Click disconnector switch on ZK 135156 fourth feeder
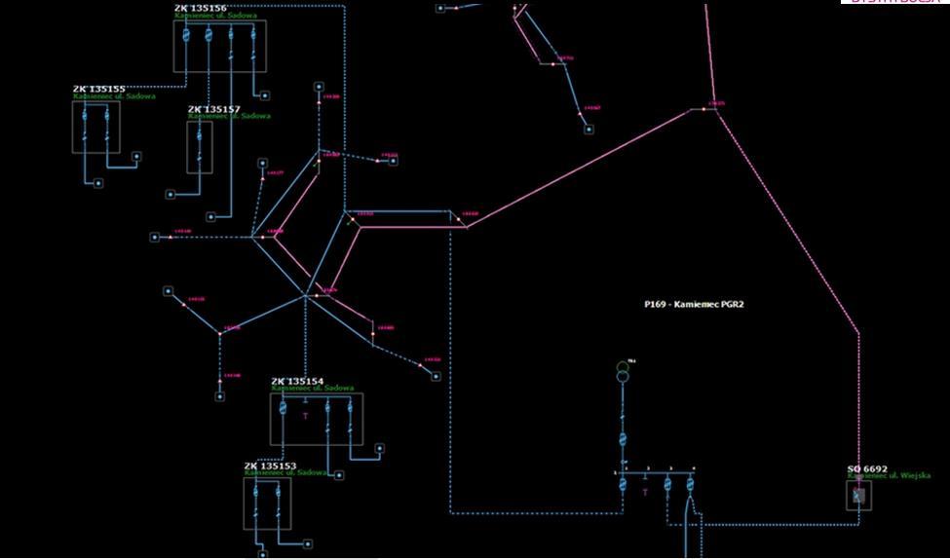The height and width of the screenshot is (560, 950). click(253, 56)
